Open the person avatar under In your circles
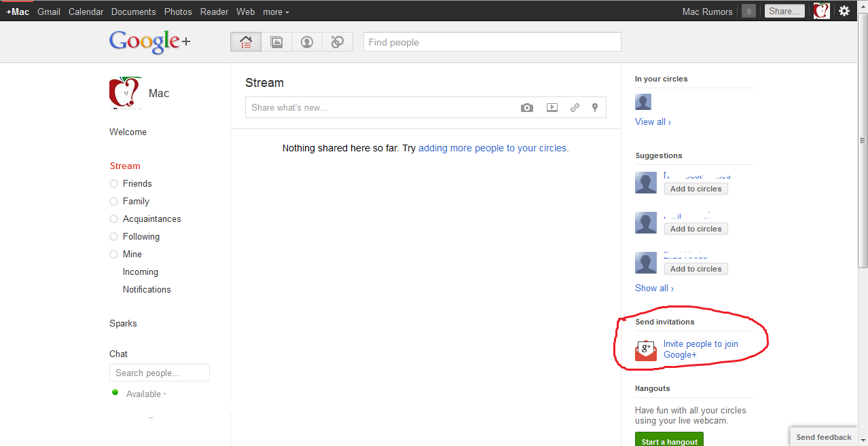868x446 pixels. 643,102
